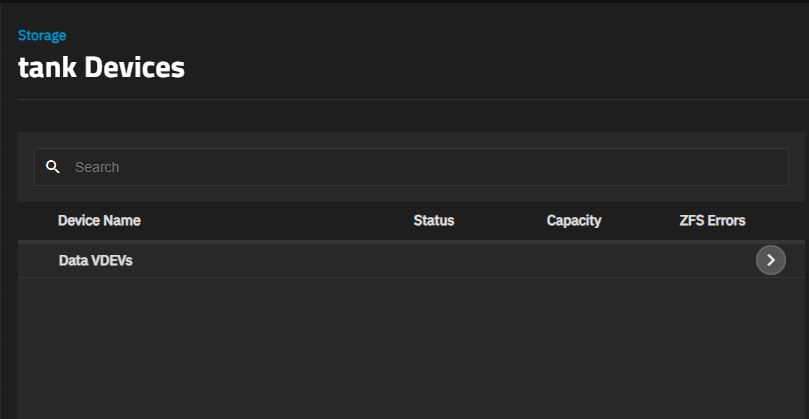The height and width of the screenshot is (419, 809).
Task: Click the table header row between Status and Capacity
Action: [x=500, y=220]
